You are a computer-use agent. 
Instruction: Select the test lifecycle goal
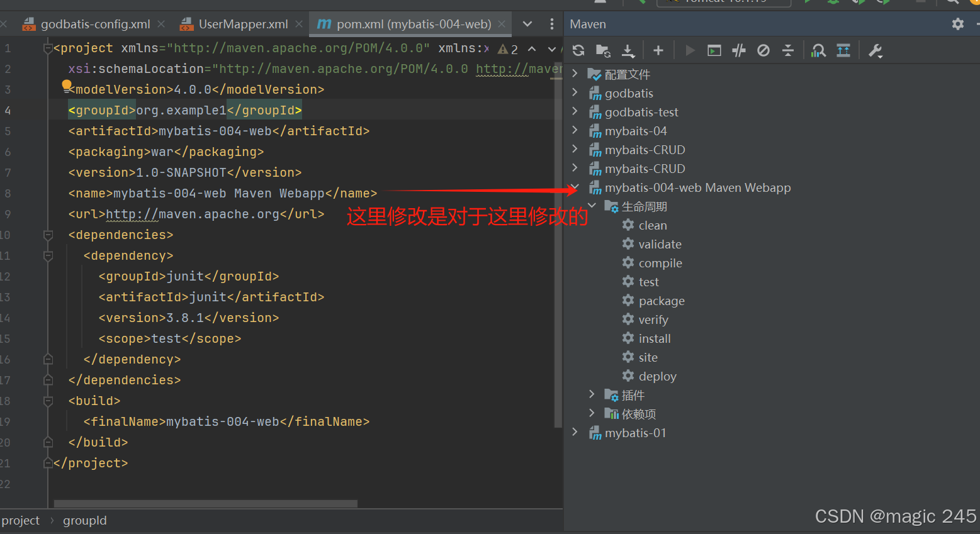[x=648, y=282]
